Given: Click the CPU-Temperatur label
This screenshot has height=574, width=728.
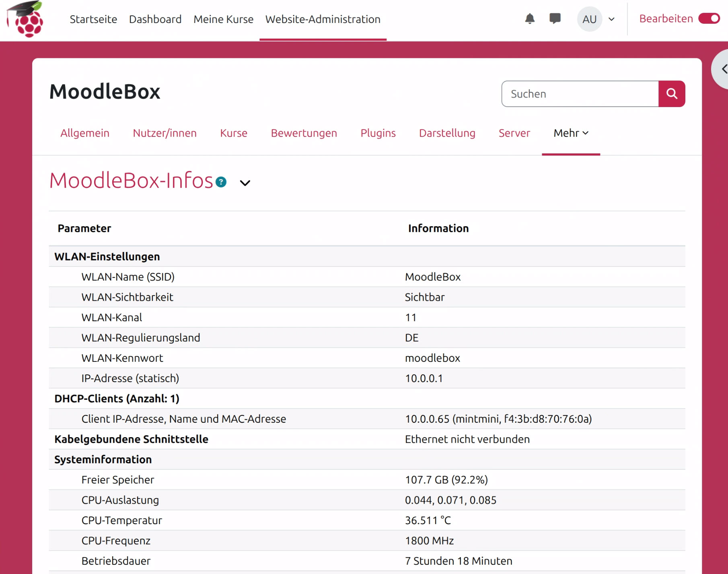Looking at the screenshot, I should (122, 520).
